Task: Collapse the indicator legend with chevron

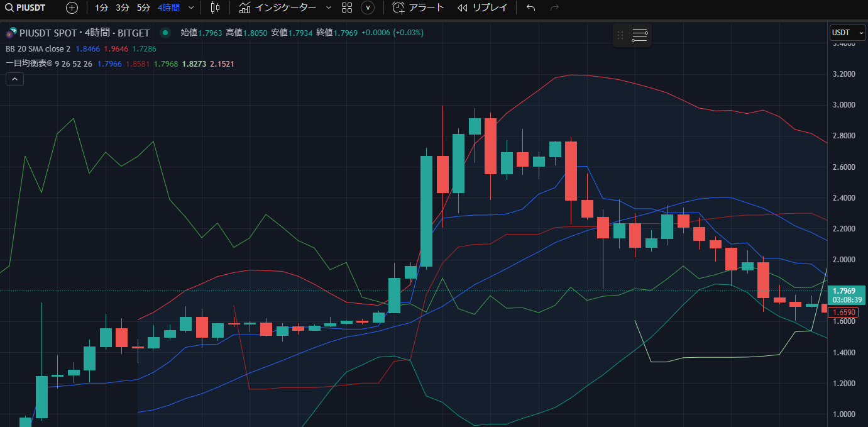Action: [14, 79]
